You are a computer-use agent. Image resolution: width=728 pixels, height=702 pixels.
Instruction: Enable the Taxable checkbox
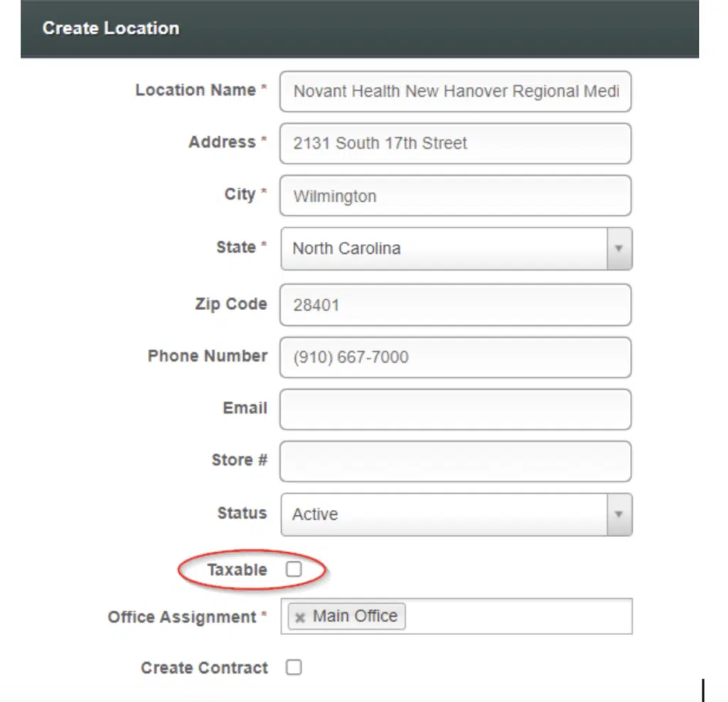294,569
